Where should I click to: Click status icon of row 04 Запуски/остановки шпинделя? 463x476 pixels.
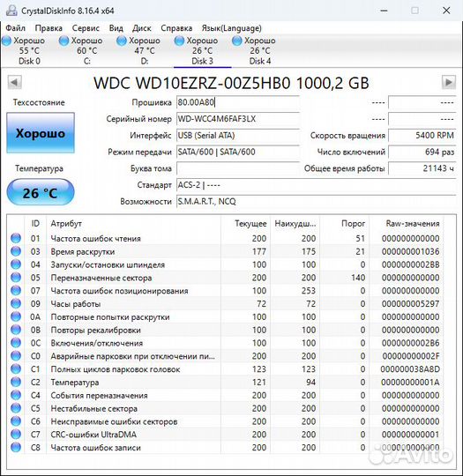(16, 264)
